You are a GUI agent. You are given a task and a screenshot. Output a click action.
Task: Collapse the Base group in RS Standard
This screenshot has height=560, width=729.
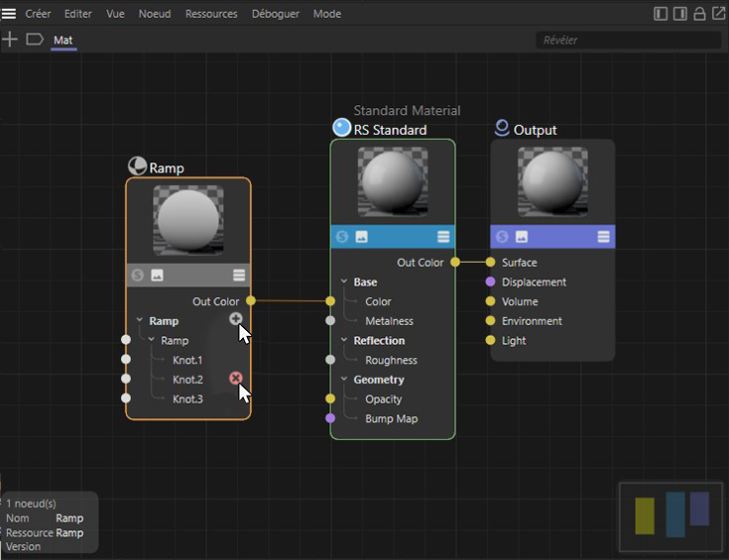(344, 282)
